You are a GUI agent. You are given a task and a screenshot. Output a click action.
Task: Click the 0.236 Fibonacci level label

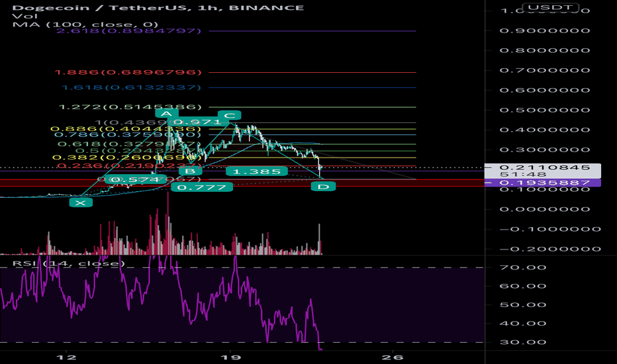pos(128,166)
